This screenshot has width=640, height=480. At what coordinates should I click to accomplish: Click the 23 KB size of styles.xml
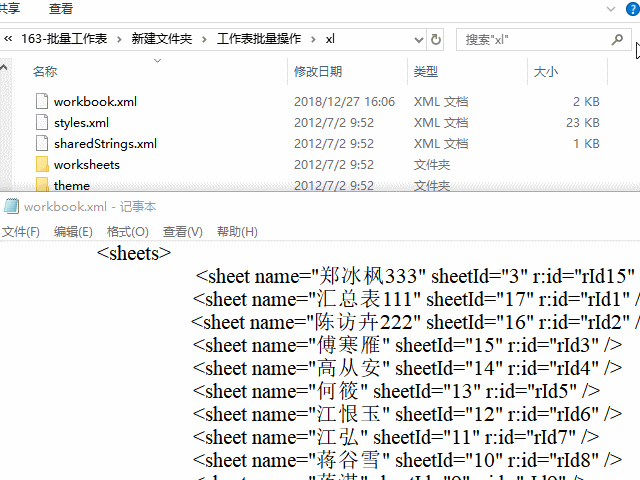tap(582, 123)
